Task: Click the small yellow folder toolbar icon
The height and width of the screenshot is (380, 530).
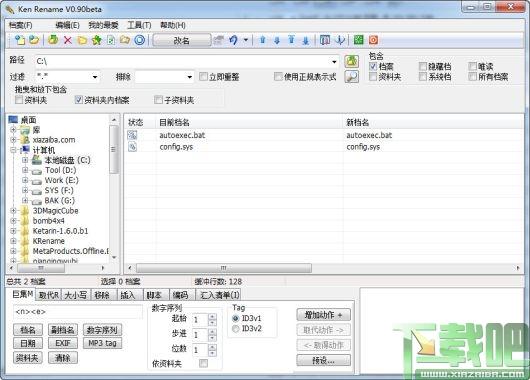Action: coord(82,41)
